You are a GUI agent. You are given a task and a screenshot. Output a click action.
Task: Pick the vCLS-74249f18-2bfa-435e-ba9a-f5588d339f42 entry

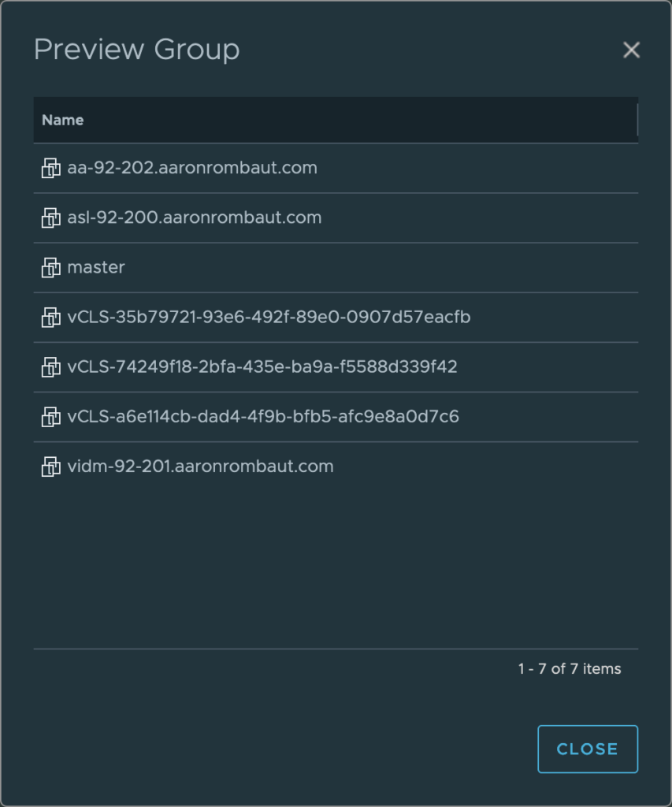262,367
